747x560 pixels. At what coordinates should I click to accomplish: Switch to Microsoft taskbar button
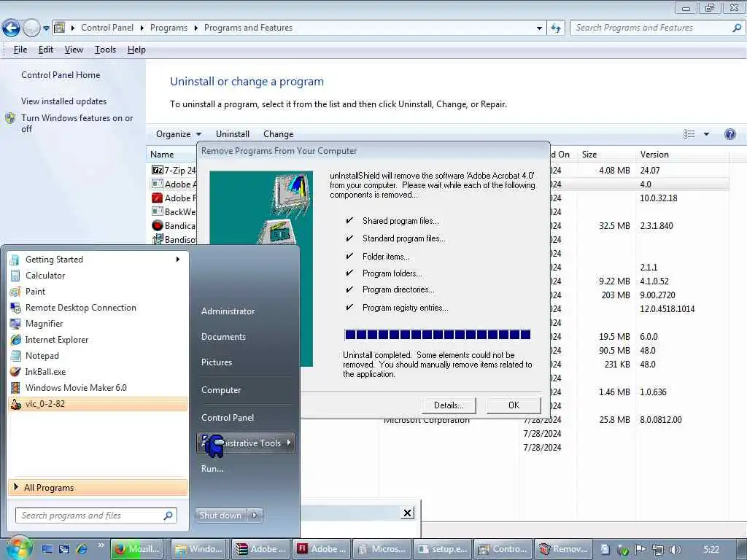(382, 549)
